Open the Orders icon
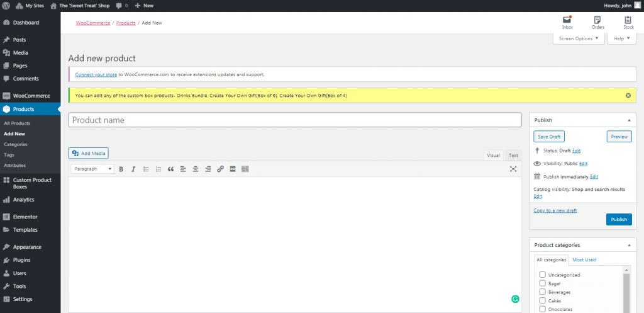 pos(597,23)
